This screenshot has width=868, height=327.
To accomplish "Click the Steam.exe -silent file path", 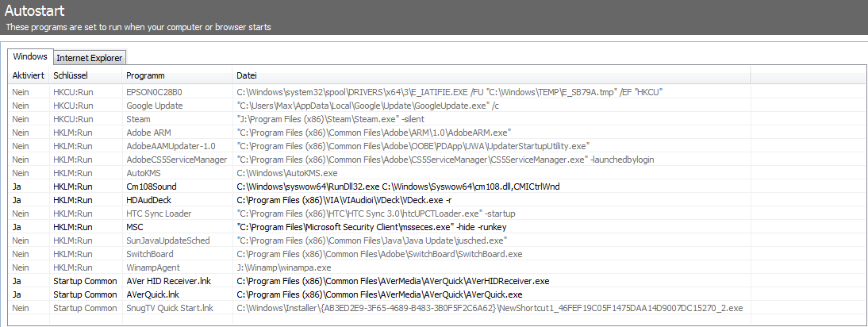I will (x=331, y=119).
